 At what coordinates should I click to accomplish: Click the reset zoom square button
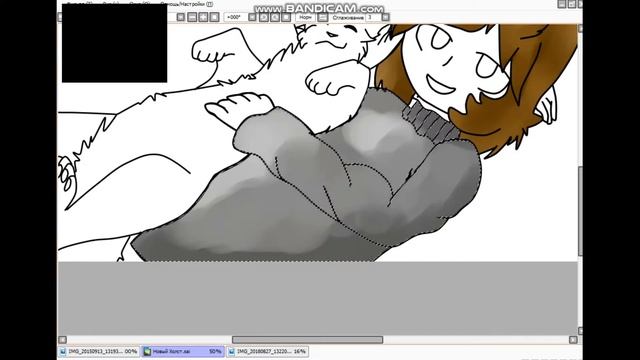pos(214,17)
